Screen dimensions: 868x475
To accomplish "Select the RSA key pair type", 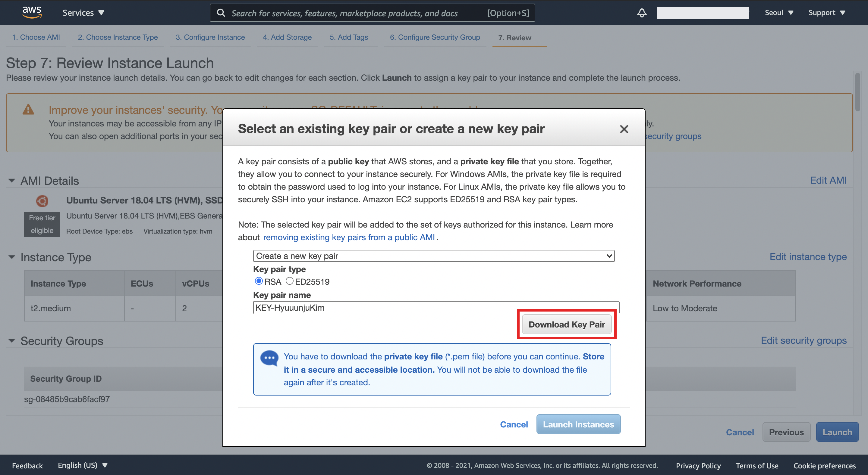I will tap(259, 281).
